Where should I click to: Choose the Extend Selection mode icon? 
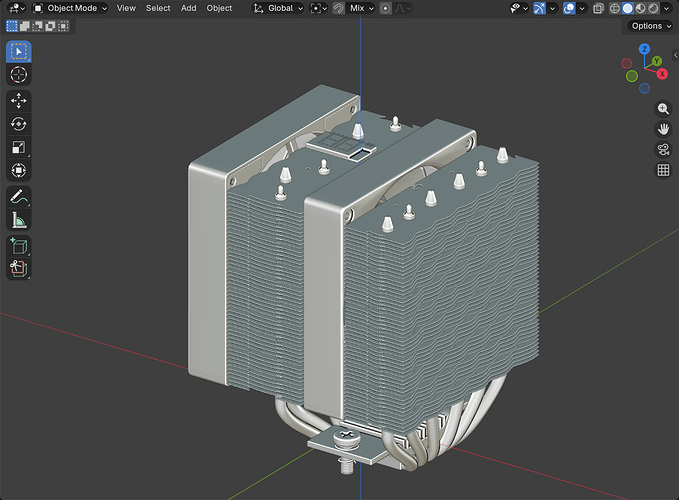click(x=25, y=26)
